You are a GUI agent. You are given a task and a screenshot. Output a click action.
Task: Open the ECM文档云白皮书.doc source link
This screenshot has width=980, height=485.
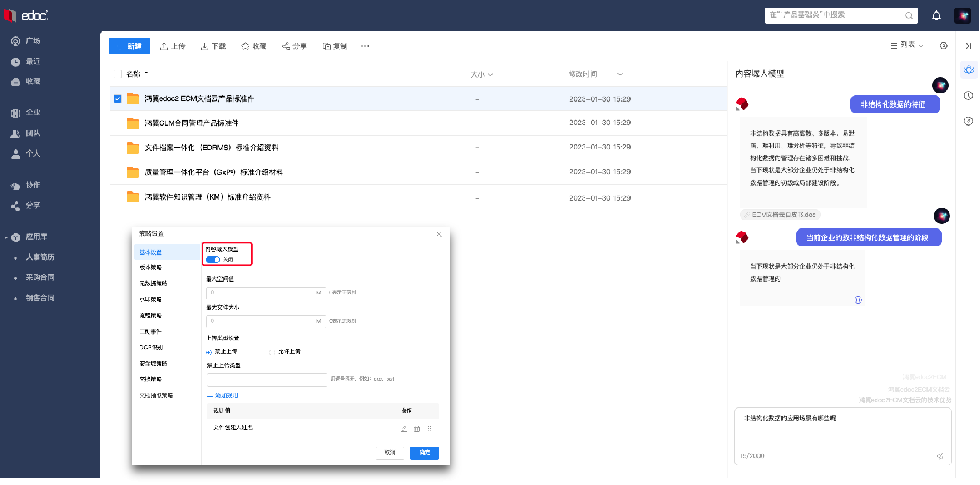(780, 215)
